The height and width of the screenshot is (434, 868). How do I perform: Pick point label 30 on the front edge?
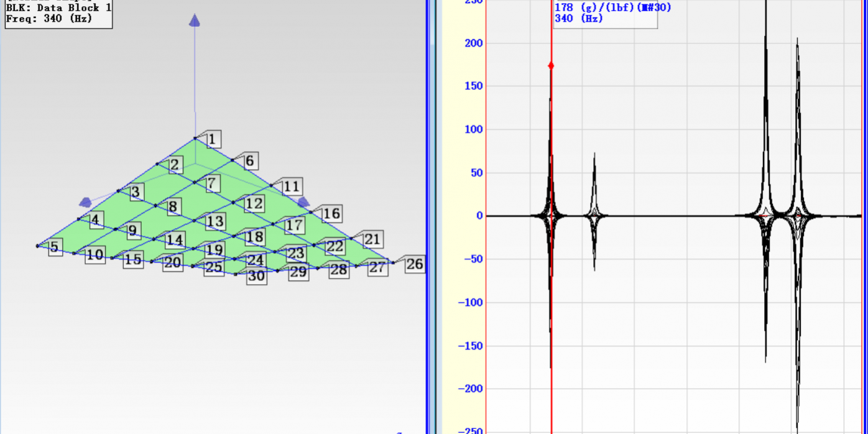(x=256, y=277)
